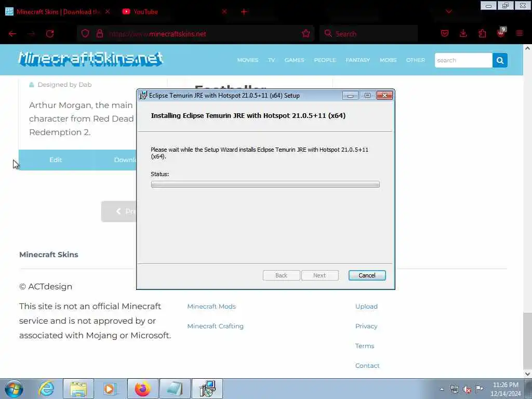Click the Firefox back arrow button
532x399 pixels.
[x=12, y=34]
